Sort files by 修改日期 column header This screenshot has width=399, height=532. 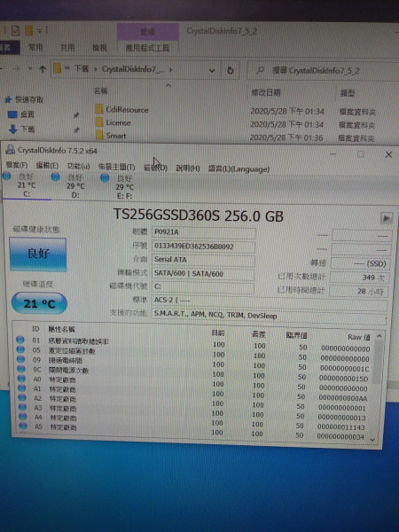[x=266, y=92]
